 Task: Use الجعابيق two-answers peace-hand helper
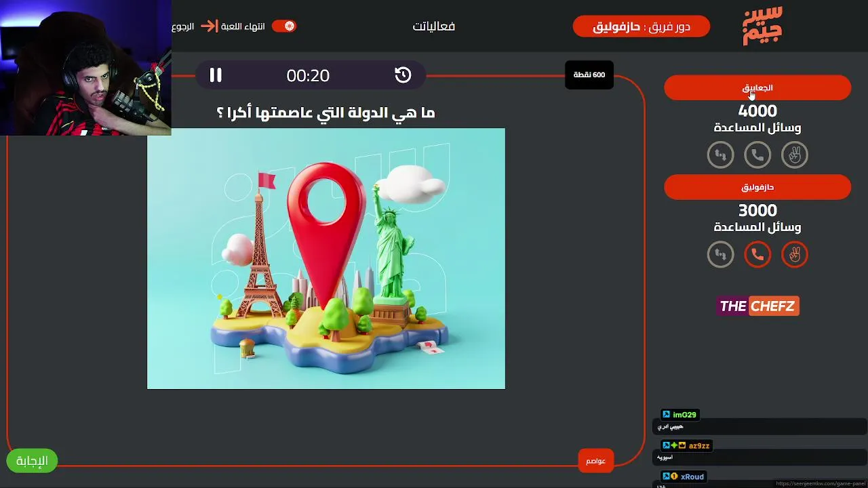tap(795, 155)
